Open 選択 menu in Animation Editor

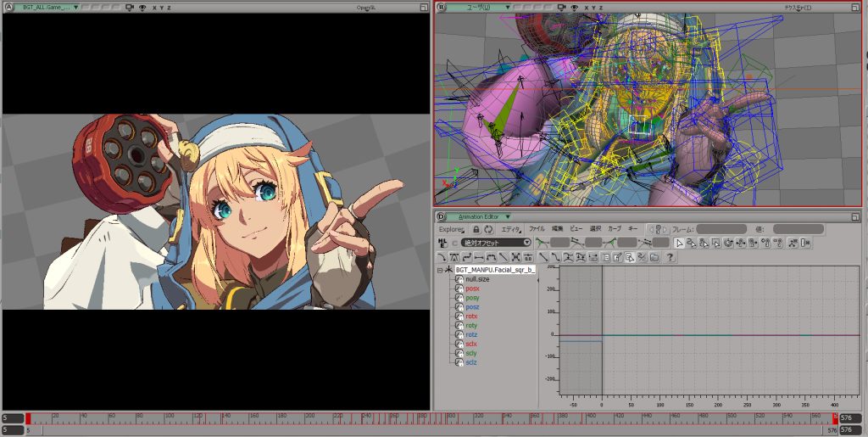tap(596, 229)
